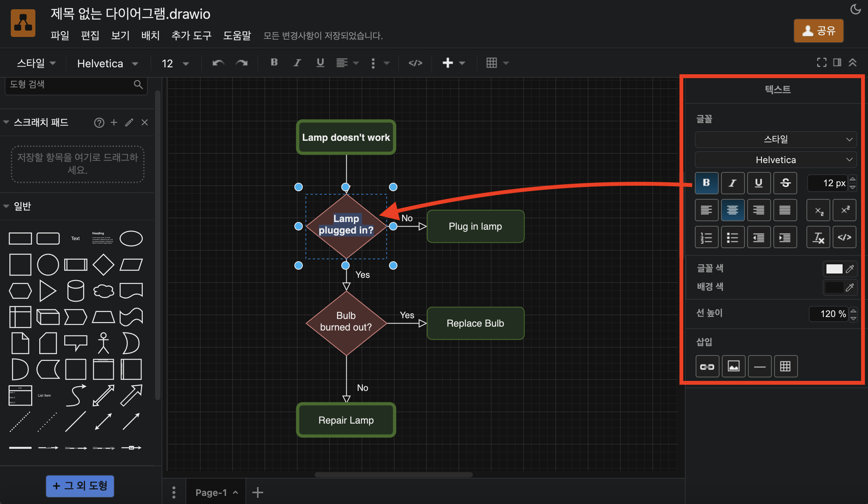Open 스타일 dropdown in text panel
Viewport: 868px width, 504px height.
point(776,139)
